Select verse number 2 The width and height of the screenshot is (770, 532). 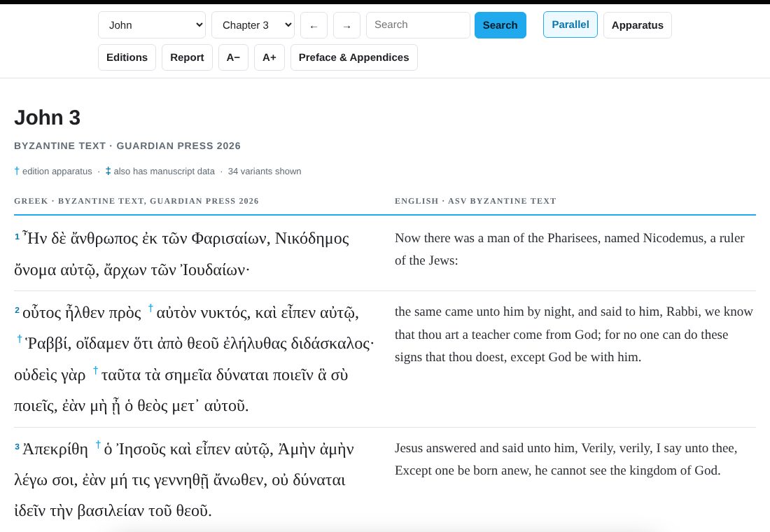[x=17, y=311]
